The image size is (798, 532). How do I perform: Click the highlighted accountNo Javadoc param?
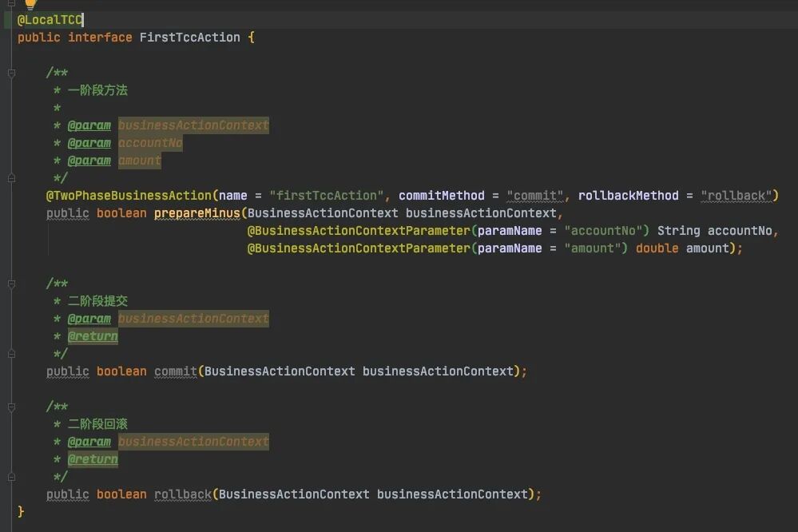[150, 143]
